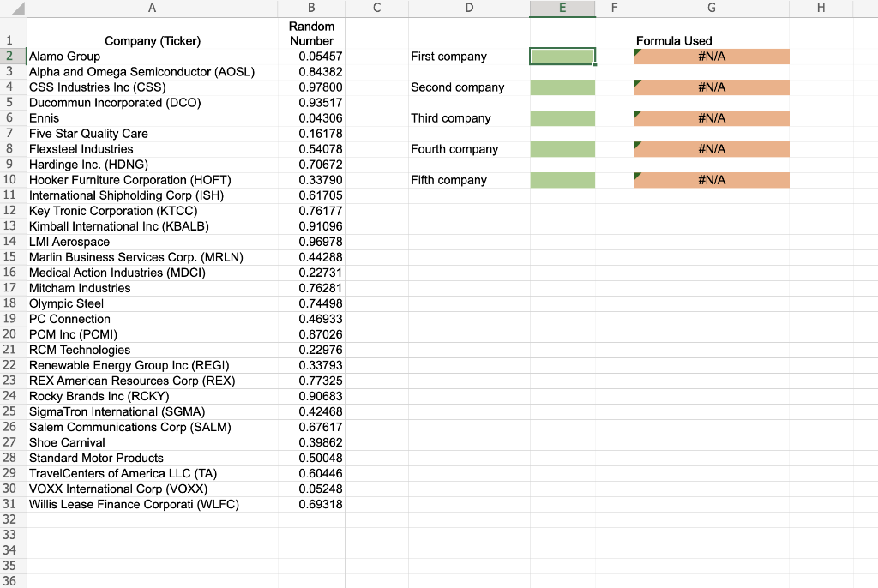Select the 'RCM Technologies' cell

153,350
